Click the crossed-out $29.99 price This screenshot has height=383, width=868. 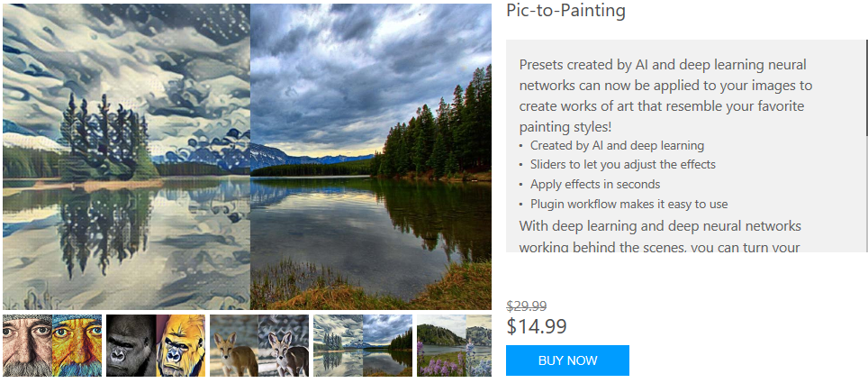(527, 306)
